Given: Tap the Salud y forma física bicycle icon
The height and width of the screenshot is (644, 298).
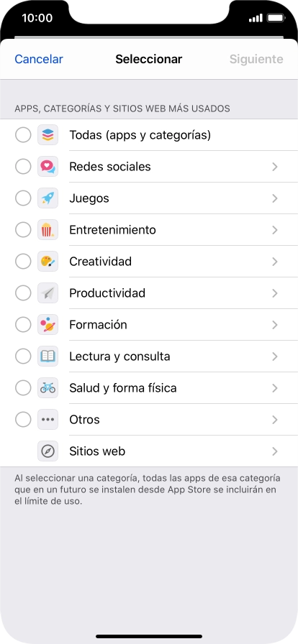Looking at the screenshot, I should tap(48, 388).
